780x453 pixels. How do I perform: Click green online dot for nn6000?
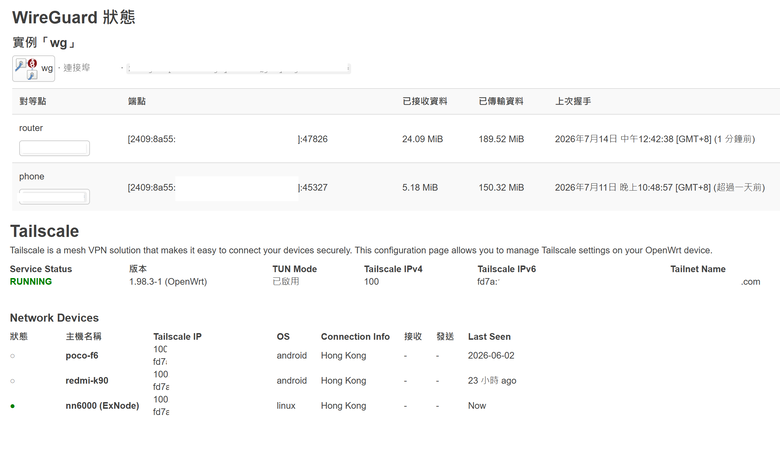[12, 406]
